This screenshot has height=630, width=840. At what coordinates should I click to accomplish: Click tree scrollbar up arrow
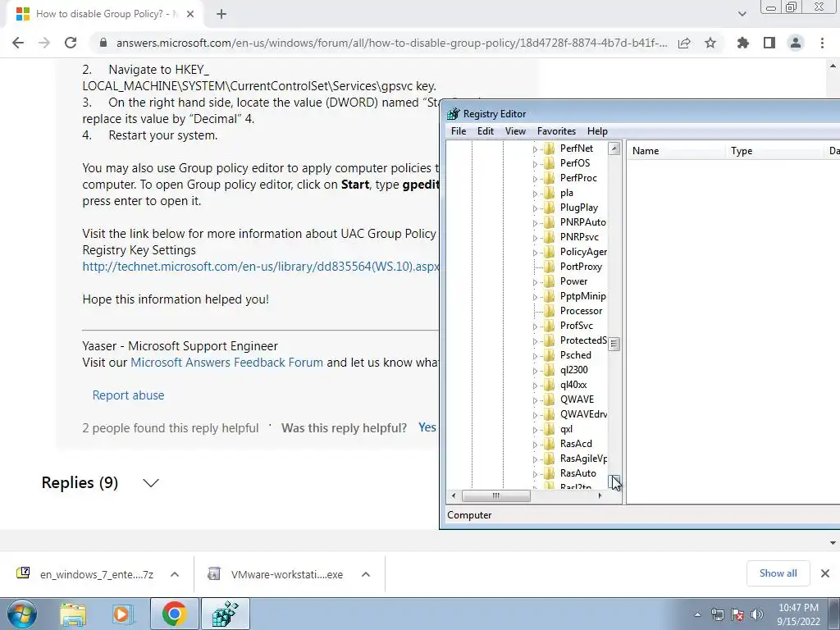coord(614,148)
